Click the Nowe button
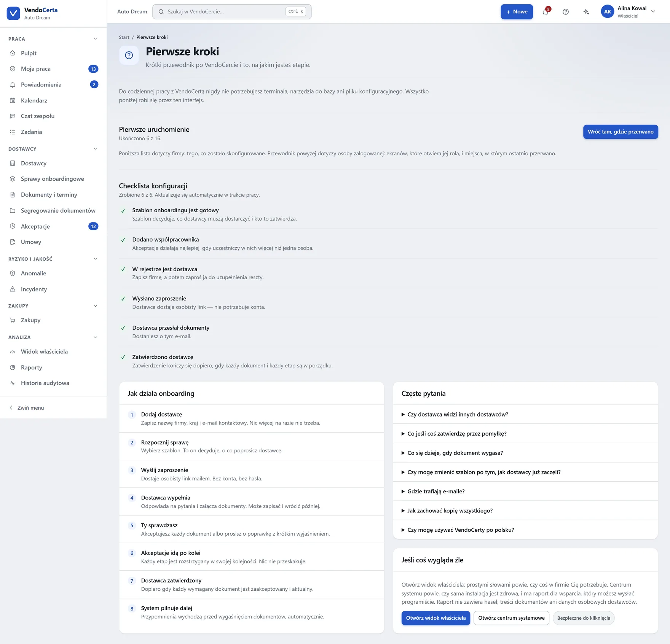Viewport: 670px width, 644px height. click(517, 12)
